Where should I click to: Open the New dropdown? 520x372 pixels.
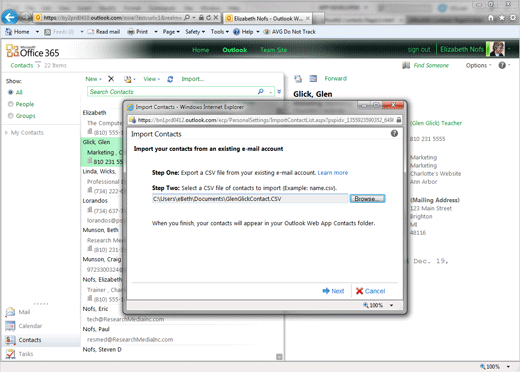pyautogui.click(x=93, y=79)
